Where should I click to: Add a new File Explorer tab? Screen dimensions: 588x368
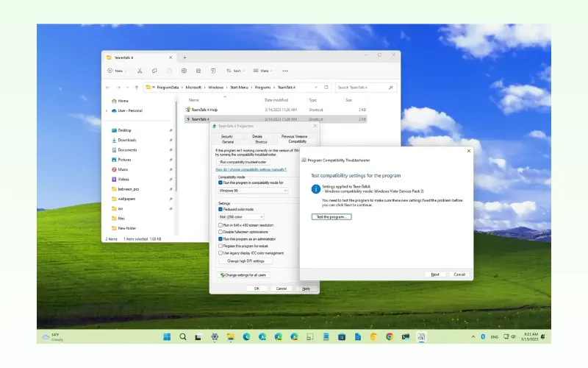tap(184, 57)
